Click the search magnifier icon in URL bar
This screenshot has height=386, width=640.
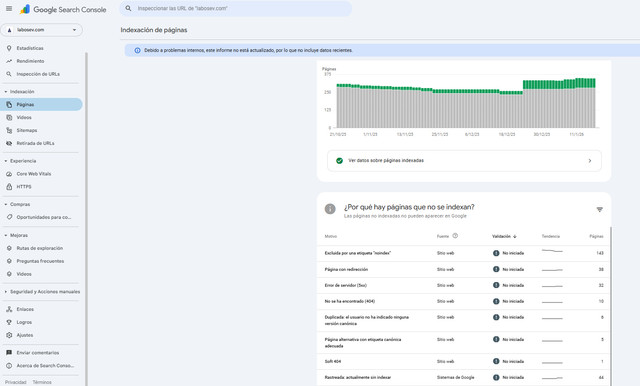point(128,8)
